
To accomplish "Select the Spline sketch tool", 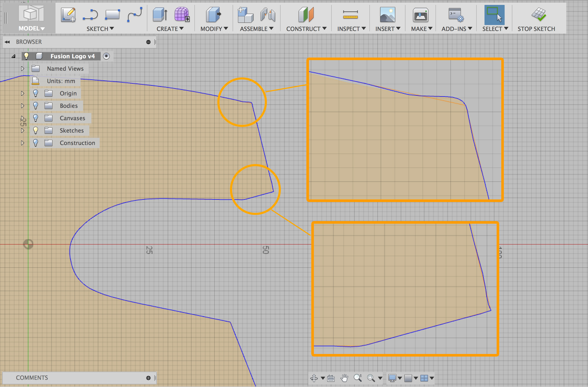I will [x=135, y=15].
